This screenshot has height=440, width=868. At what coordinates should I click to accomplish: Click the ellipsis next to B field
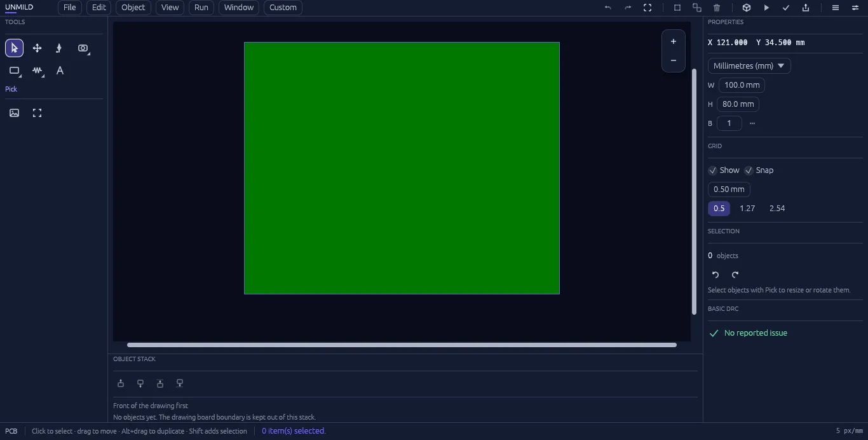click(752, 123)
